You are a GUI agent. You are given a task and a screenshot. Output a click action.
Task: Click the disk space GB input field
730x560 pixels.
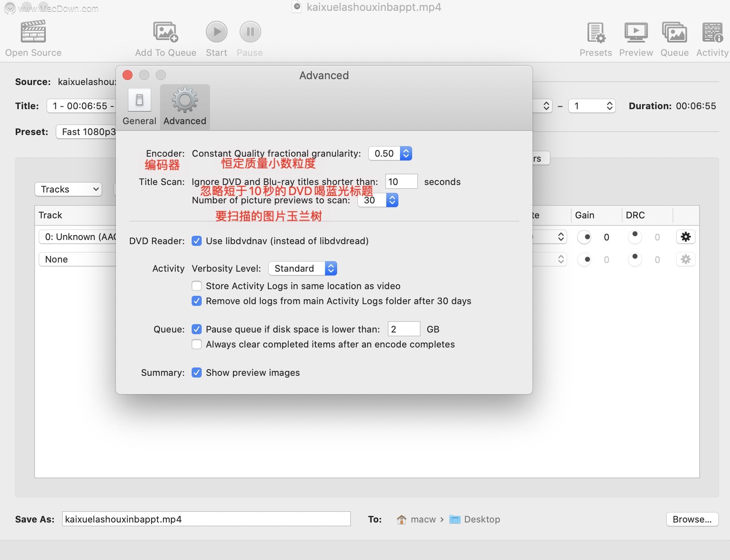[404, 329]
